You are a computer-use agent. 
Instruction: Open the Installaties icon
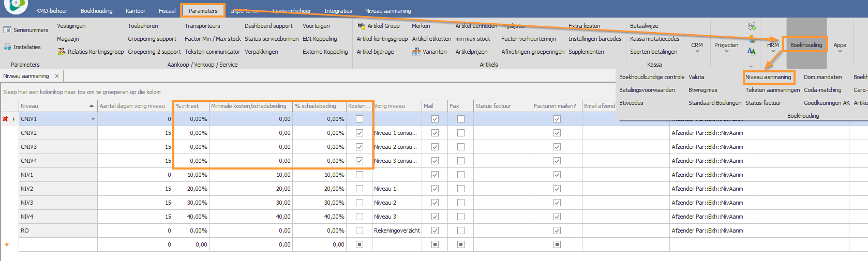pos(7,47)
